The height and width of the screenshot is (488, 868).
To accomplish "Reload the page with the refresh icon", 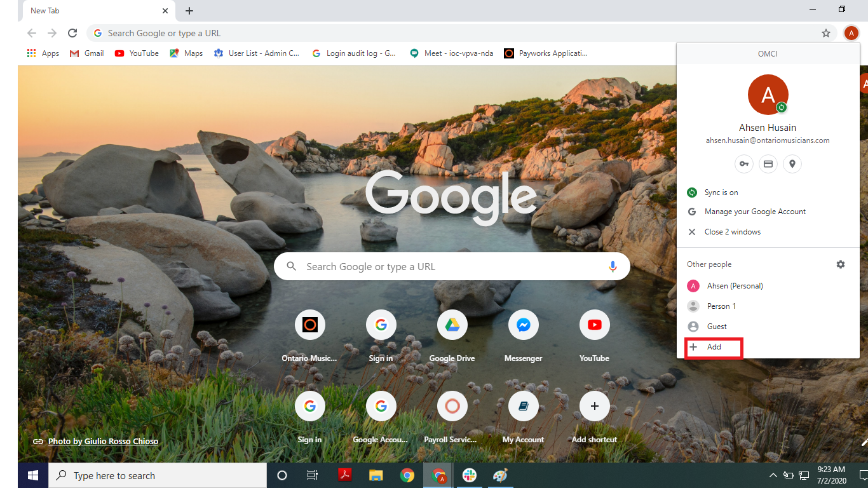I will (72, 33).
